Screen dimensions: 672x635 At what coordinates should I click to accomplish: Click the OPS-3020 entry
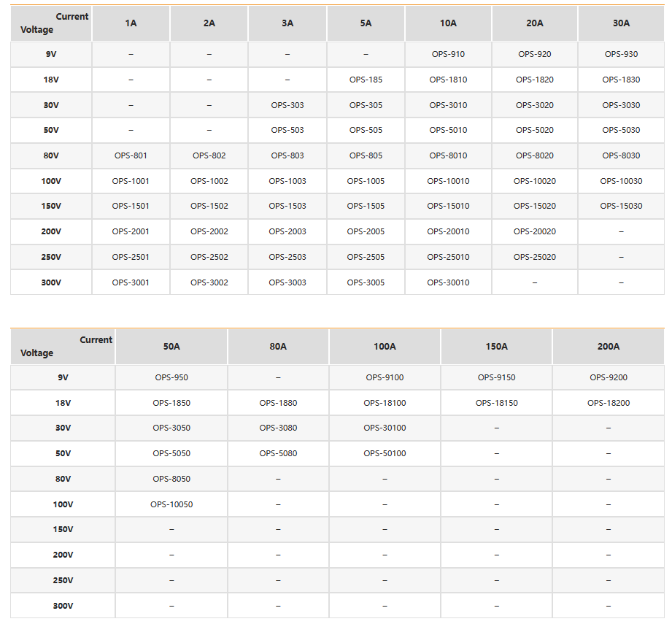point(534,105)
